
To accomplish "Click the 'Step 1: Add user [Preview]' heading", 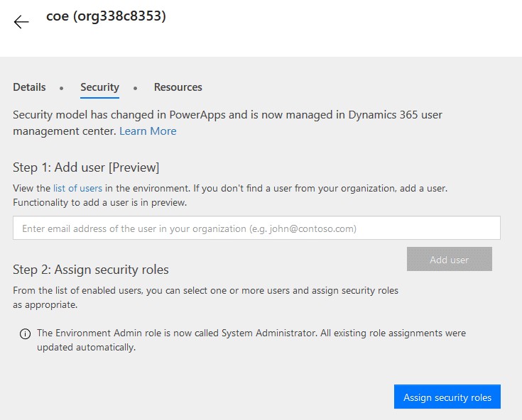I will 86,167.
